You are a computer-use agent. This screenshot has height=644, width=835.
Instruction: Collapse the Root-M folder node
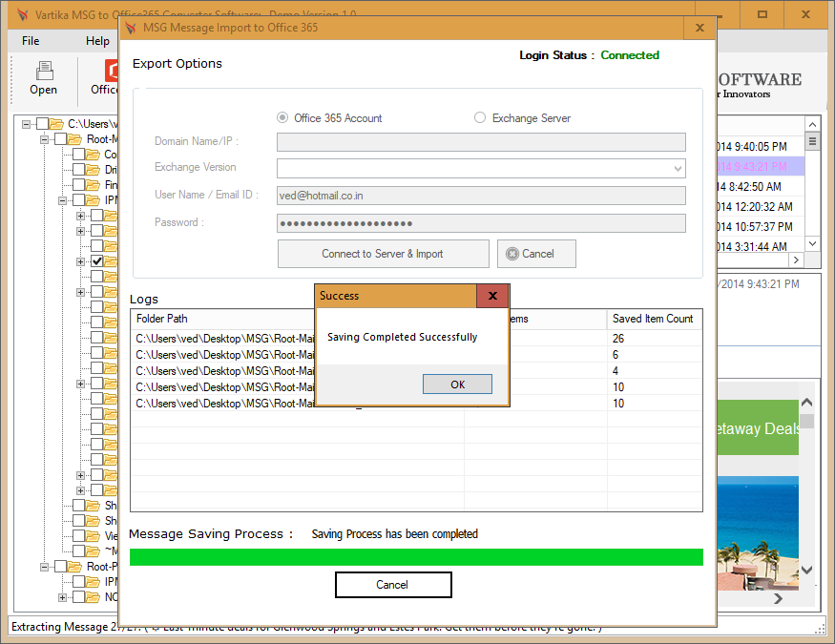click(44, 139)
